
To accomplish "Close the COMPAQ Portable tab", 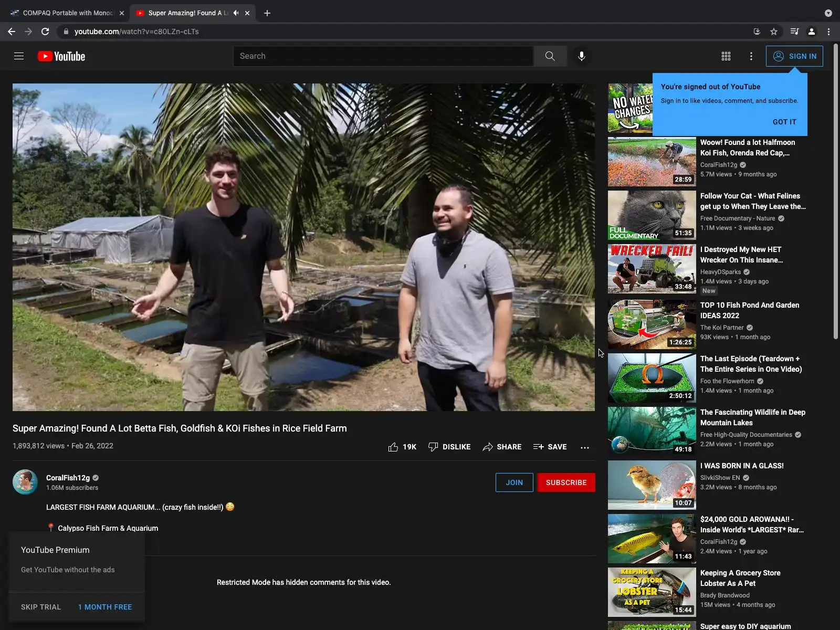I will tap(122, 13).
